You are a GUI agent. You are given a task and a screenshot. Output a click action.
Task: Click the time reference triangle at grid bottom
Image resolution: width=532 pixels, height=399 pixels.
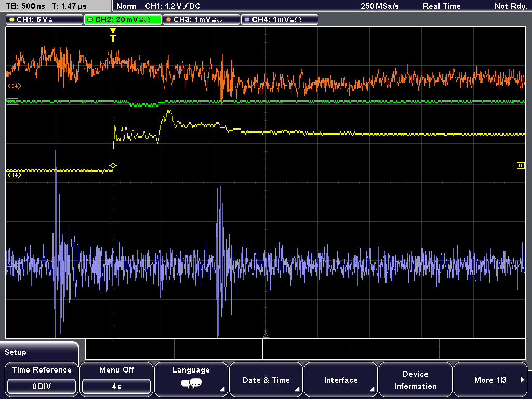click(x=265, y=335)
